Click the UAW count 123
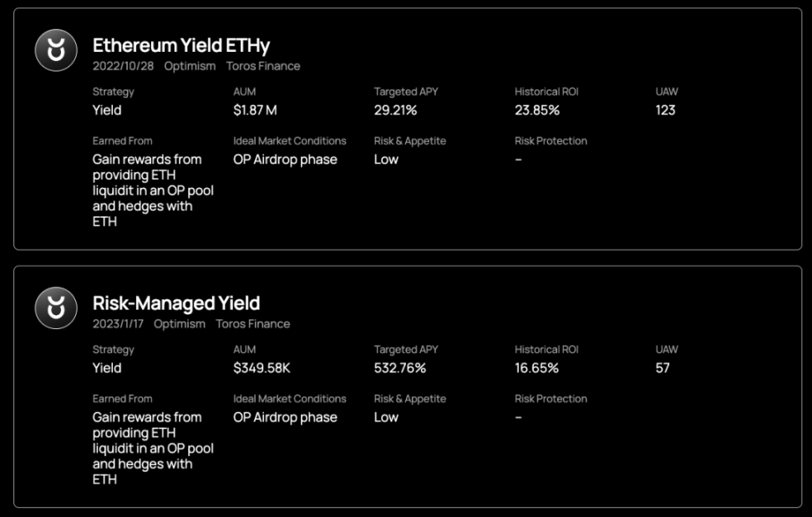Image resolution: width=812 pixels, height=517 pixels. coord(666,110)
